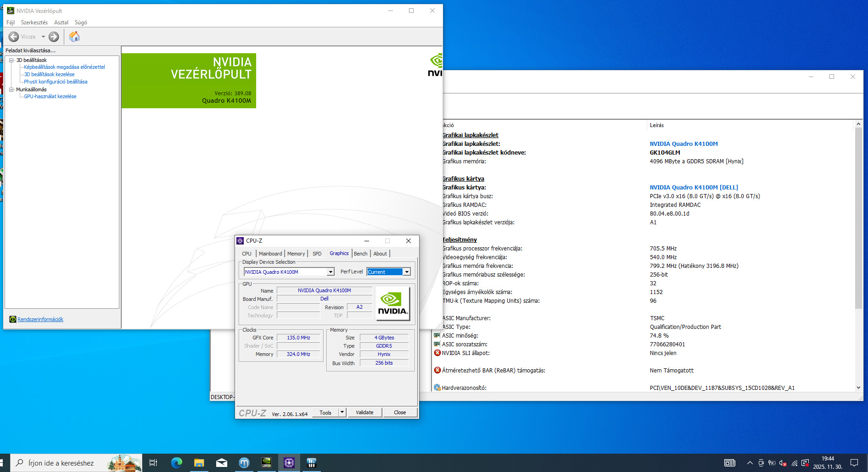Click the scroll up arrow in info window
Viewport: 868px width, 472px height.
tap(858, 124)
